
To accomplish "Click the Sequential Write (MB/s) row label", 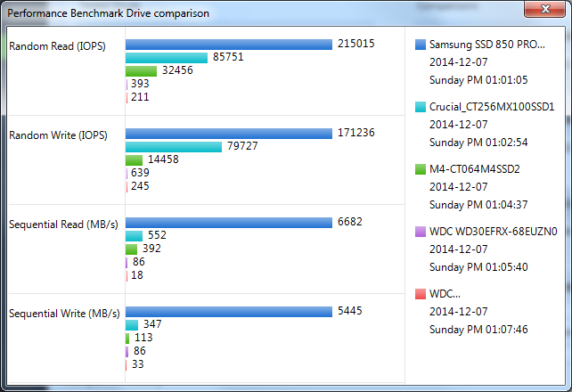I will [64, 314].
